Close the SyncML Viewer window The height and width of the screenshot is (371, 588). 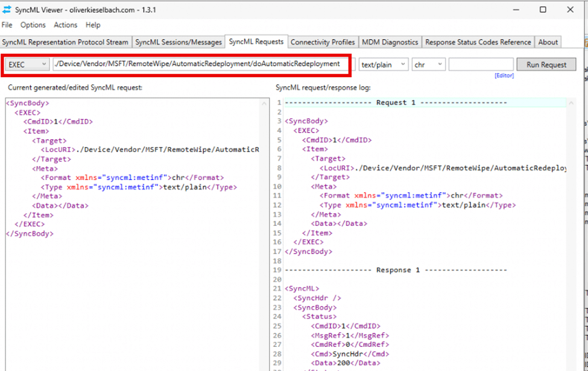tap(570, 10)
